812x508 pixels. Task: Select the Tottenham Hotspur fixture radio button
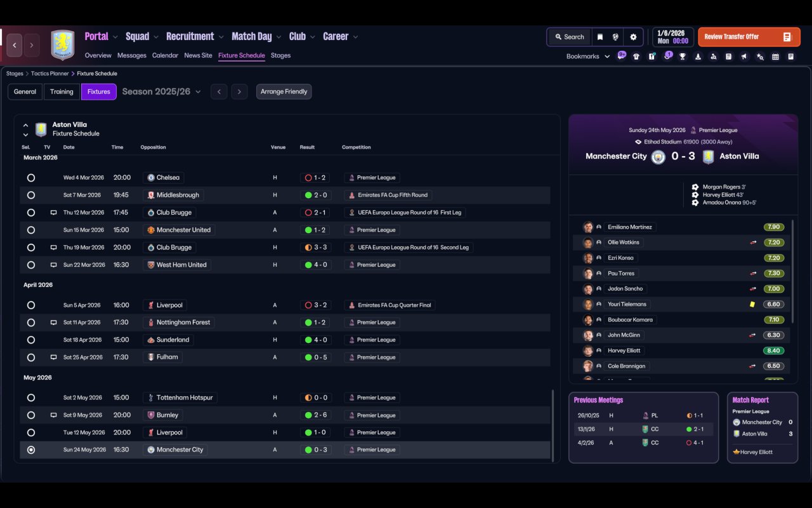[x=31, y=398]
